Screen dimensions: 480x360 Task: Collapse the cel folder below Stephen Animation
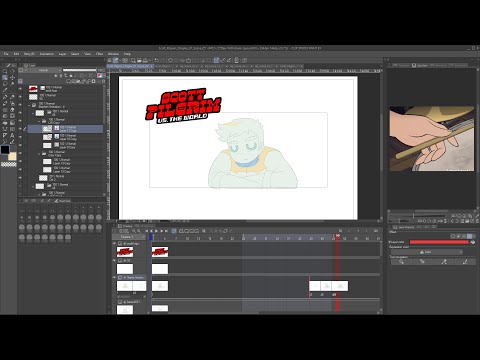[33, 113]
